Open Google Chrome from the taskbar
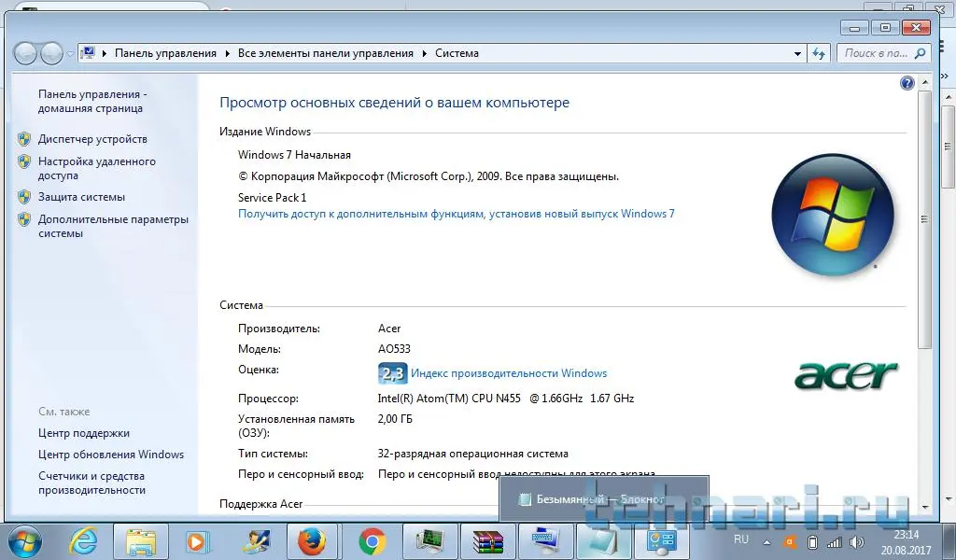 pos(372,541)
